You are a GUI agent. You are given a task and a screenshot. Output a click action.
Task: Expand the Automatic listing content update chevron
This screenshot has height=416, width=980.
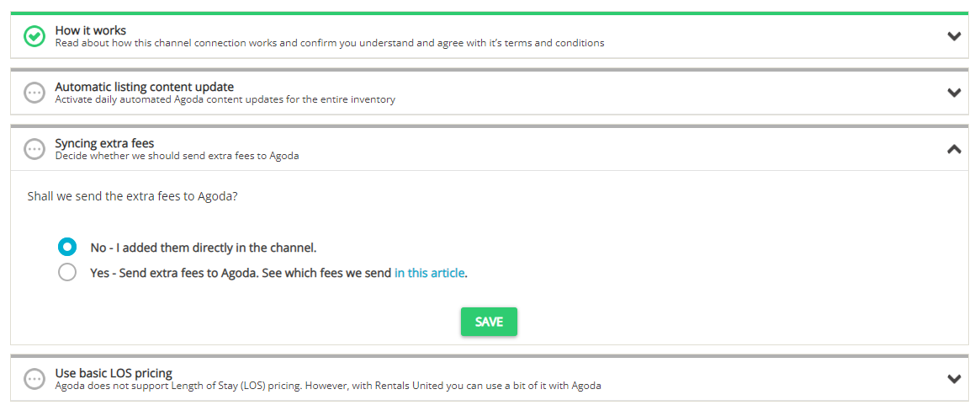(x=954, y=93)
